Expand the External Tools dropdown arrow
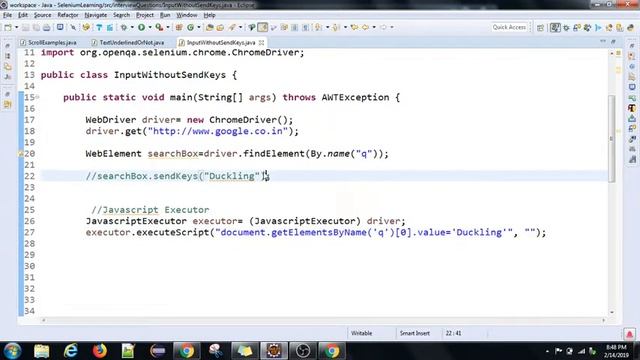The height and width of the screenshot is (360, 640). point(168,27)
